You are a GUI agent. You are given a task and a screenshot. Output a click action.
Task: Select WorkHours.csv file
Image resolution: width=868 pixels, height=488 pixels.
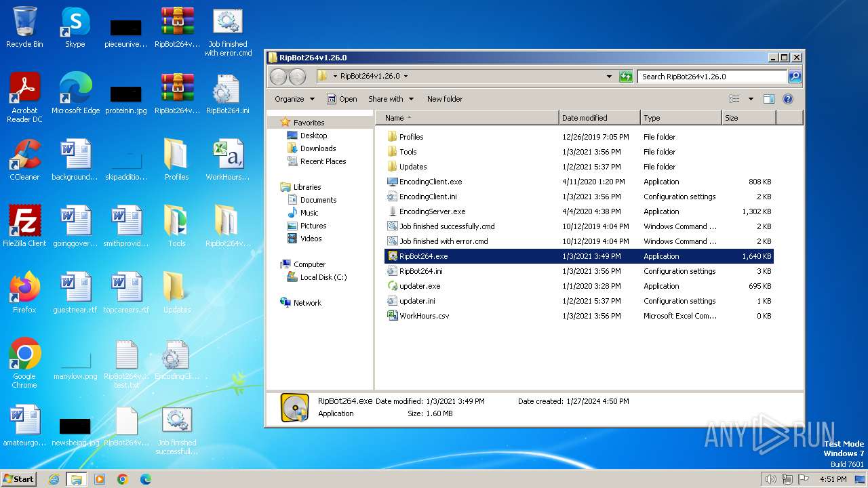pos(578,316)
